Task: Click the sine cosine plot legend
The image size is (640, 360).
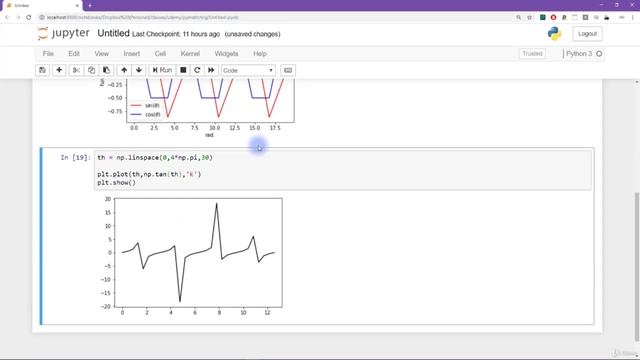Action: 145,110
